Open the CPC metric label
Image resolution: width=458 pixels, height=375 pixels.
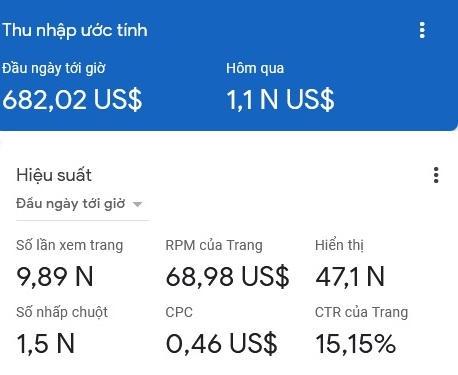pos(179,312)
